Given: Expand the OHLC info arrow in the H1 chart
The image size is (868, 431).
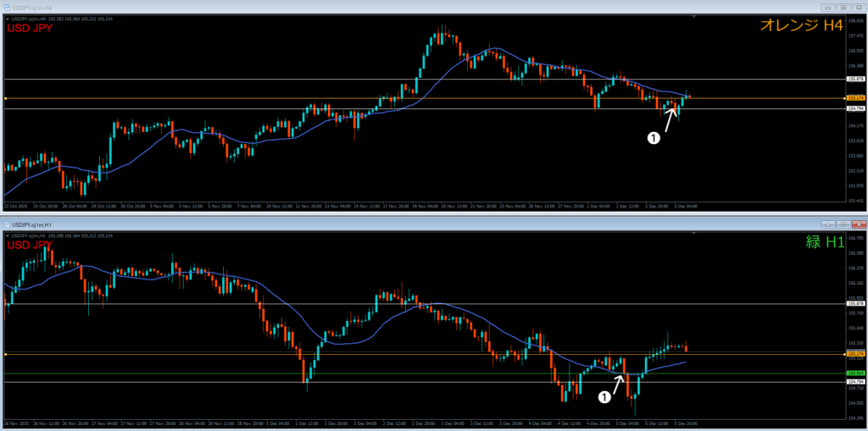Looking at the screenshot, I should coord(7,235).
